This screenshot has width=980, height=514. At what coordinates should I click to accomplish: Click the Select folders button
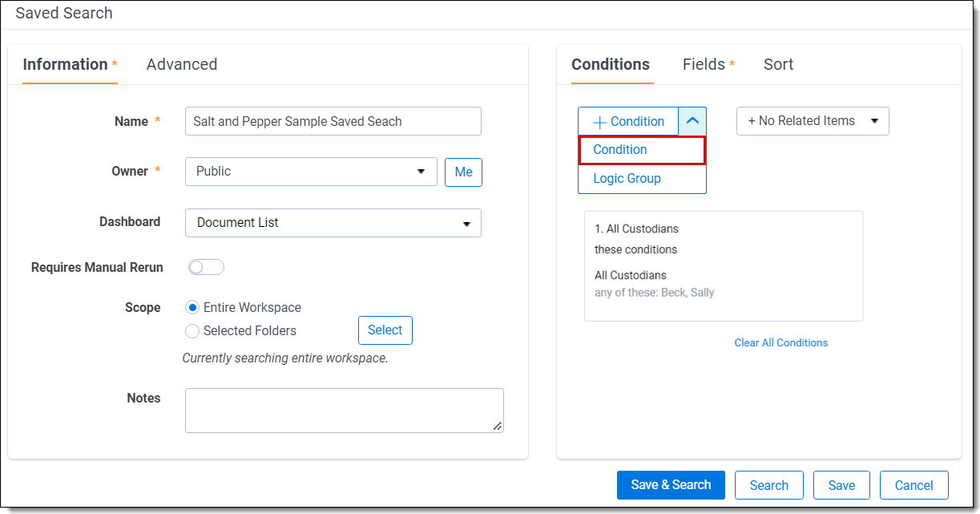click(385, 330)
